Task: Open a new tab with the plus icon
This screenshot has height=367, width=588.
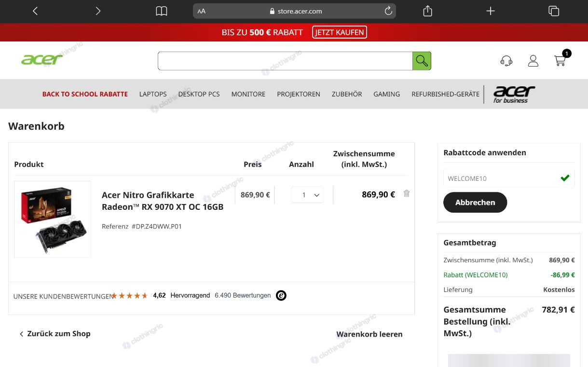Action: [491, 11]
